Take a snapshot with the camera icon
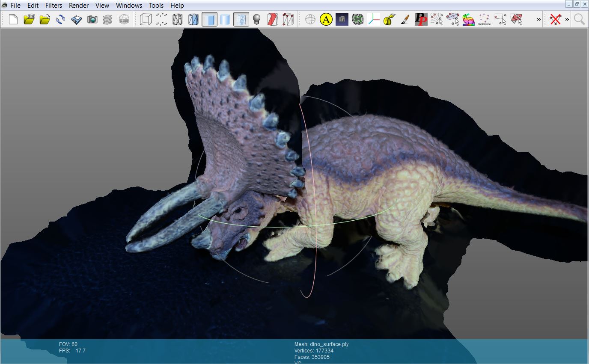 click(92, 19)
